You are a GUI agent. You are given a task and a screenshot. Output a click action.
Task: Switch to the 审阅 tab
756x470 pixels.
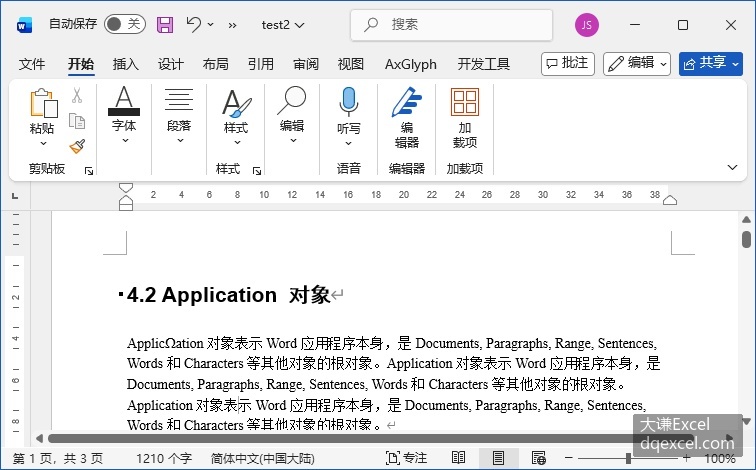point(306,64)
